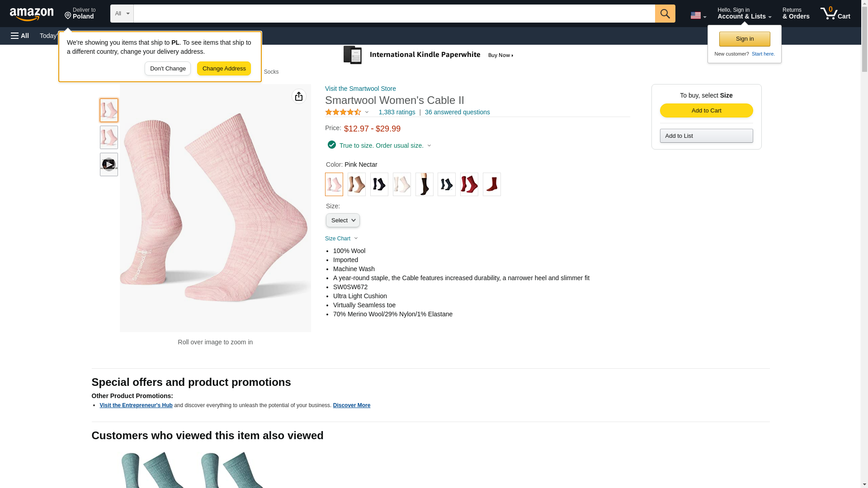Open the shopping cart icon
Screen dimensions: 868x488
click(x=835, y=14)
